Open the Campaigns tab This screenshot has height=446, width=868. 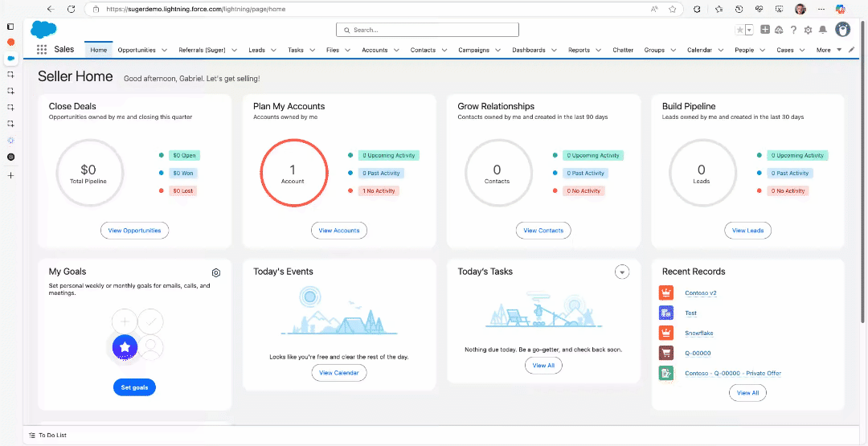click(x=474, y=50)
